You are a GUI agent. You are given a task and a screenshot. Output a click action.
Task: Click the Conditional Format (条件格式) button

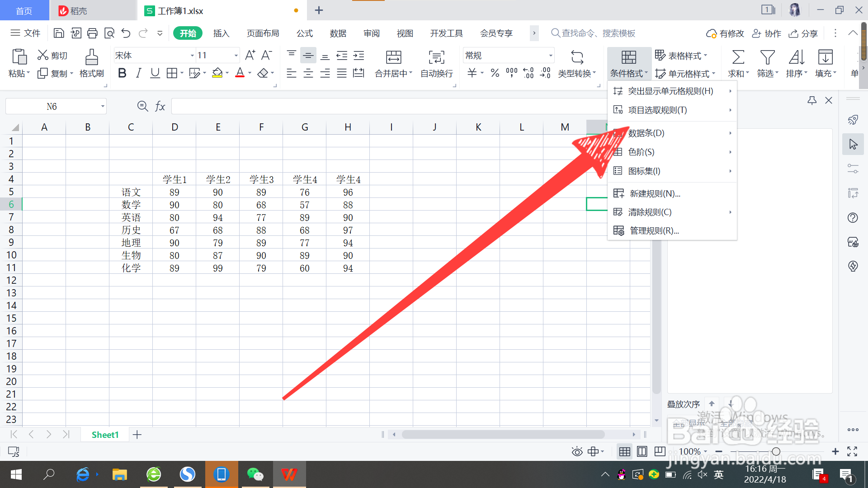click(629, 63)
